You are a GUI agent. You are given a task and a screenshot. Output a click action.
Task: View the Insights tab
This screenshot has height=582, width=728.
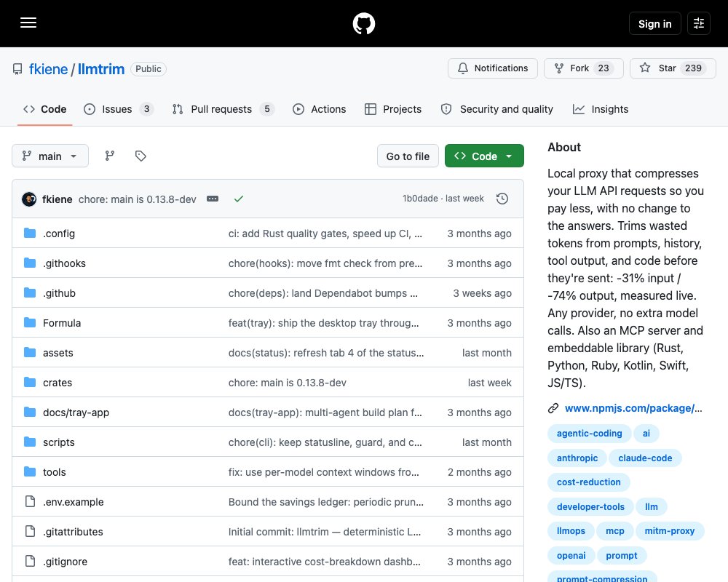click(601, 109)
